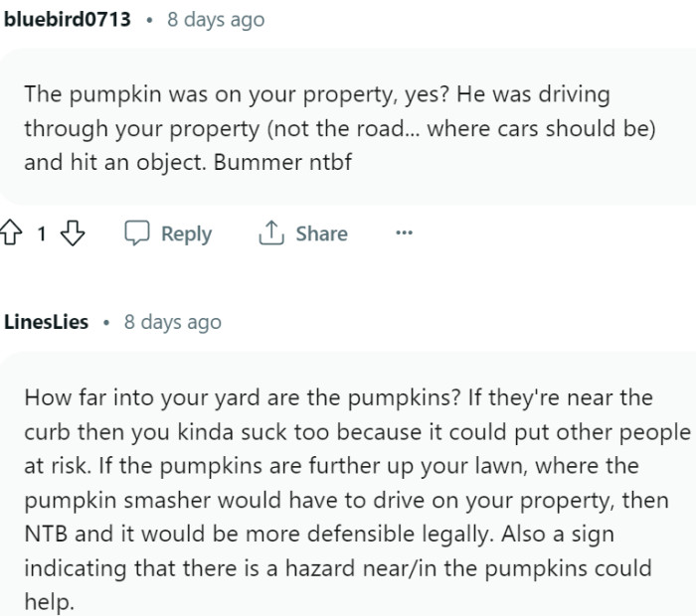Click bluebird0713's "8 days ago" timestamp
696x616 pixels.
[x=216, y=19]
